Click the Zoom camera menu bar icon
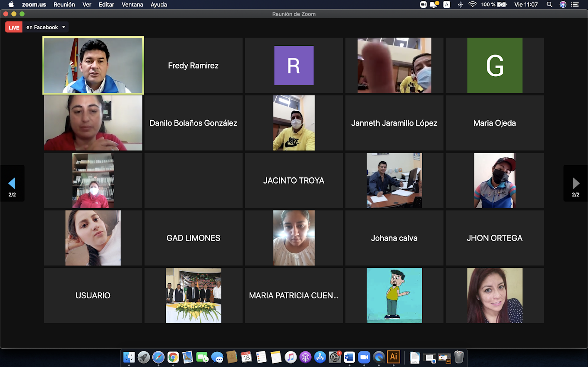This screenshot has width=588, height=367. 423,4
